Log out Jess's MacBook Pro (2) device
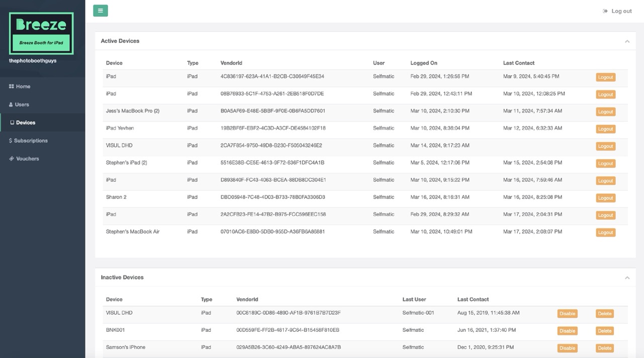Screen dimensions: 644x358 pyautogui.click(x=605, y=112)
